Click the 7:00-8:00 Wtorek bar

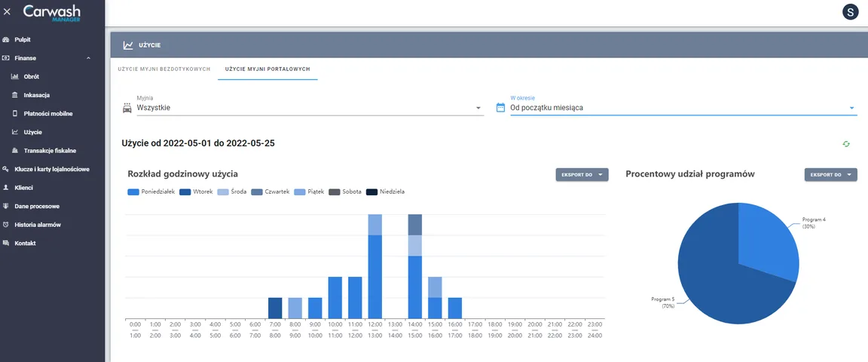(x=275, y=308)
